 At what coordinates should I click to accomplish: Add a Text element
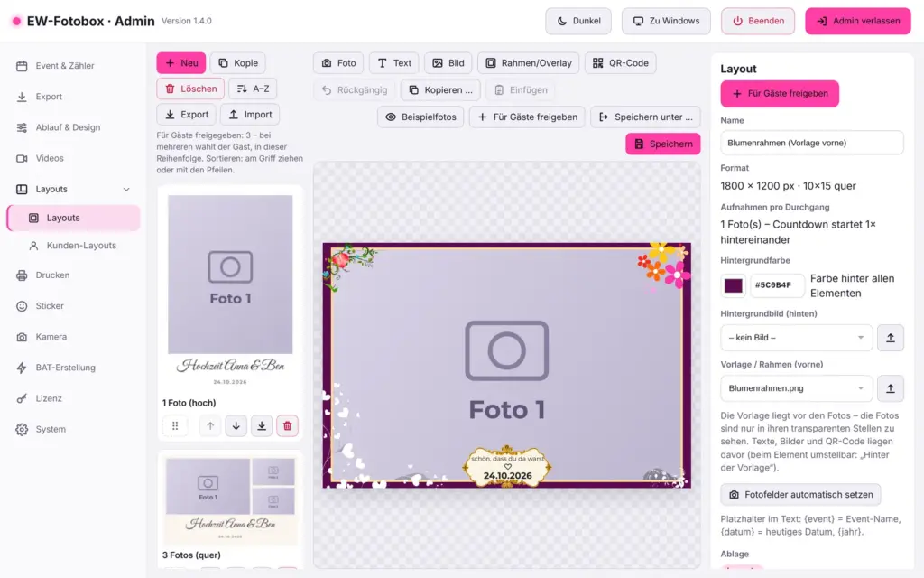click(394, 63)
